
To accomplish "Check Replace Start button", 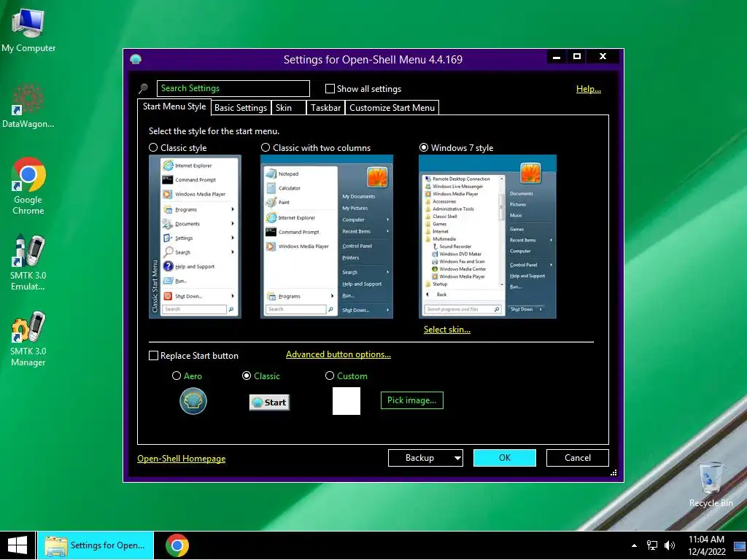I will coord(153,356).
